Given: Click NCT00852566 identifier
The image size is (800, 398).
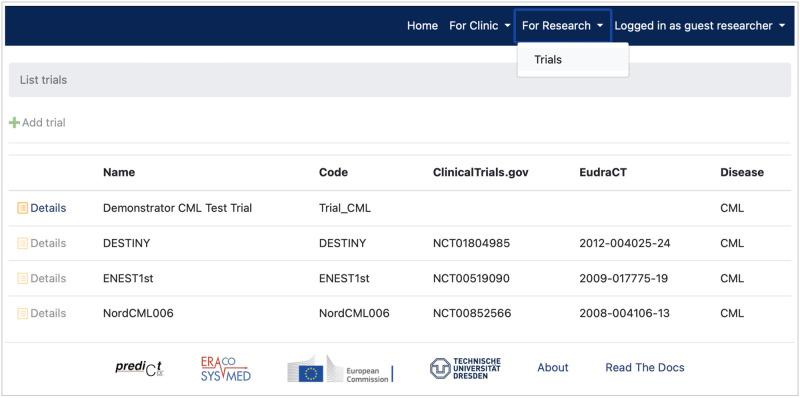Looking at the screenshot, I should [x=472, y=313].
